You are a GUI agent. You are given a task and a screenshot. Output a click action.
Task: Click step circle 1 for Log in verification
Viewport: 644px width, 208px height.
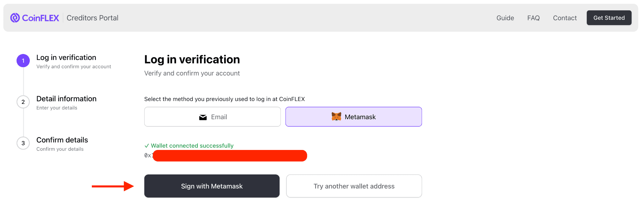tap(23, 61)
